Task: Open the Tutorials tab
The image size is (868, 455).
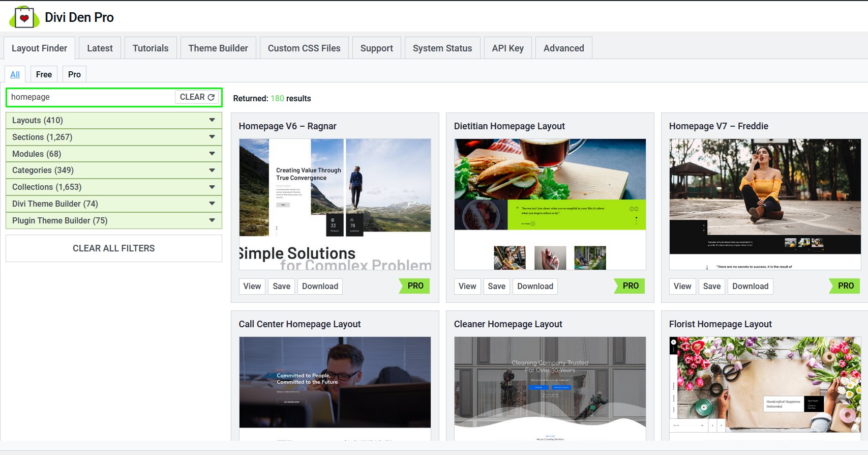Action: pyautogui.click(x=151, y=48)
